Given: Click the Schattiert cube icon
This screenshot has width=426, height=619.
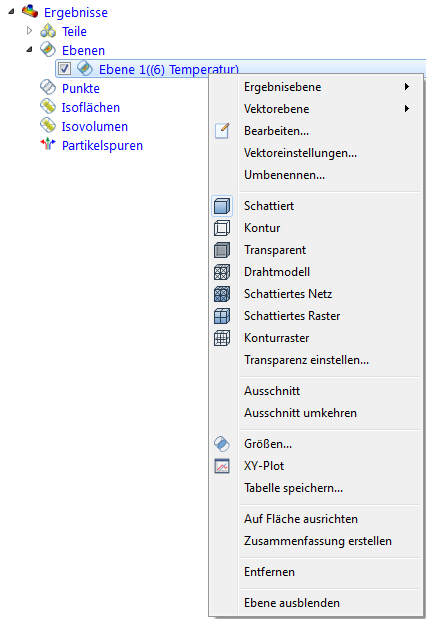Looking at the screenshot, I should click(222, 206).
